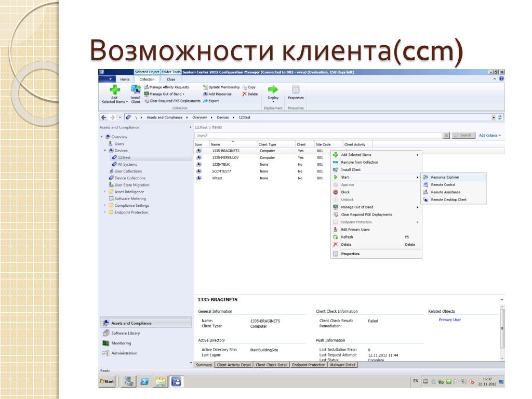Image resolution: width=532 pixels, height=399 pixels.
Task: Click in the Search input field
Action: point(318,136)
